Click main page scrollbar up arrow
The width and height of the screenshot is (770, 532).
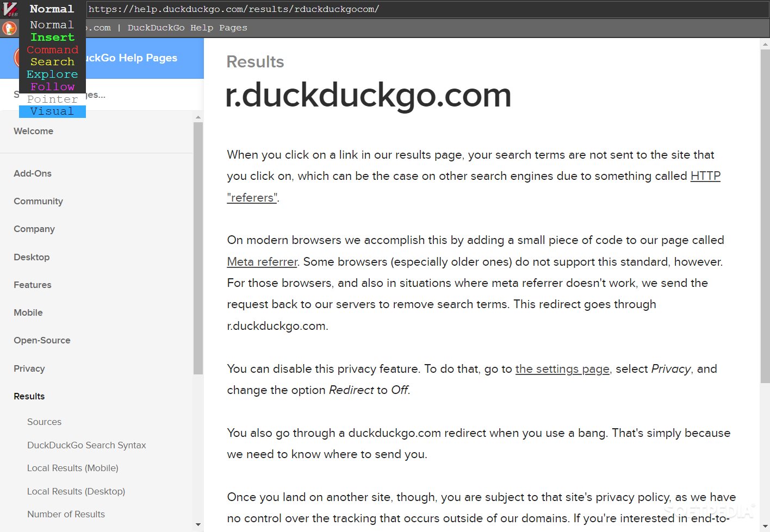(x=765, y=44)
